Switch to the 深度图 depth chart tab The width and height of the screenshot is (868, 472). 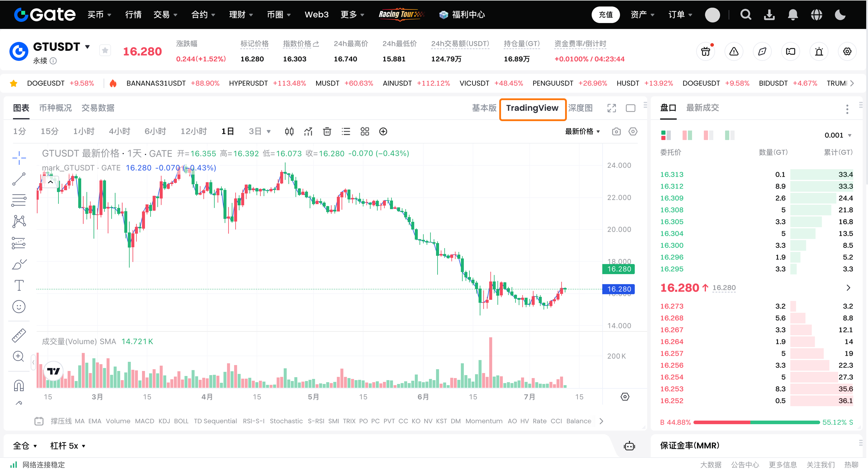point(580,108)
